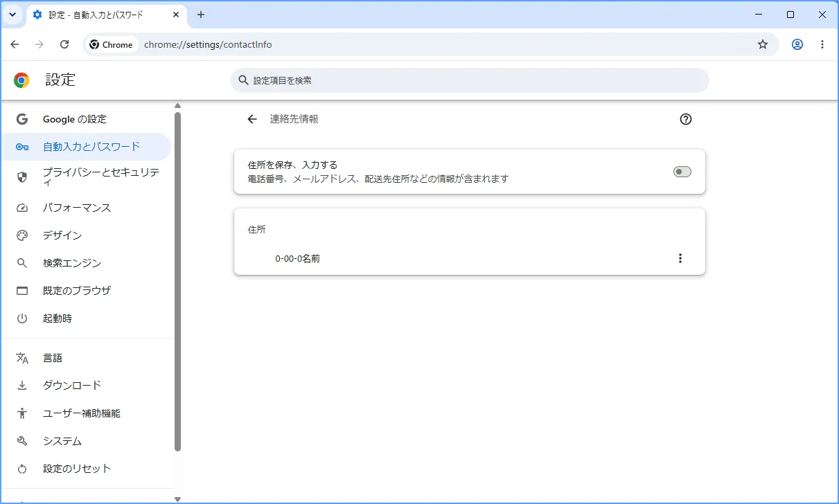Viewport: 839px width, 504px height.
Task: Click the sidebar scroll-up arrow
Action: (x=177, y=106)
